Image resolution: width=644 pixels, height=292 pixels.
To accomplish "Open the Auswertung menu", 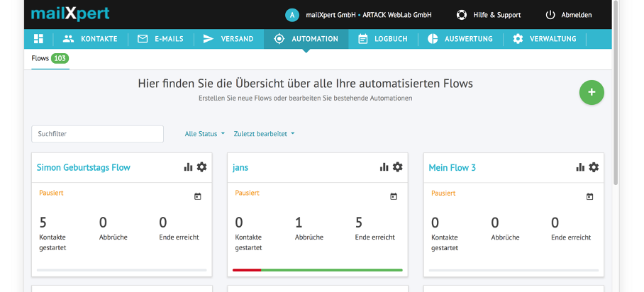I will tap(461, 39).
